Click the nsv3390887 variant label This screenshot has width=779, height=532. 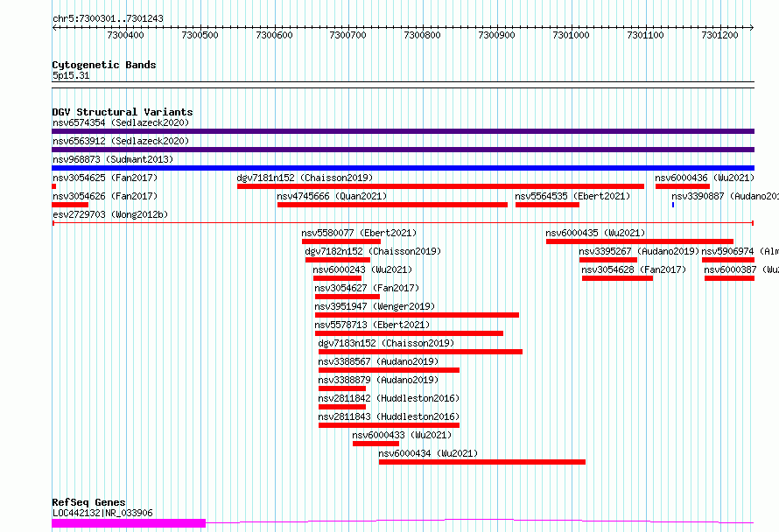pyautogui.click(x=725, y=196)
